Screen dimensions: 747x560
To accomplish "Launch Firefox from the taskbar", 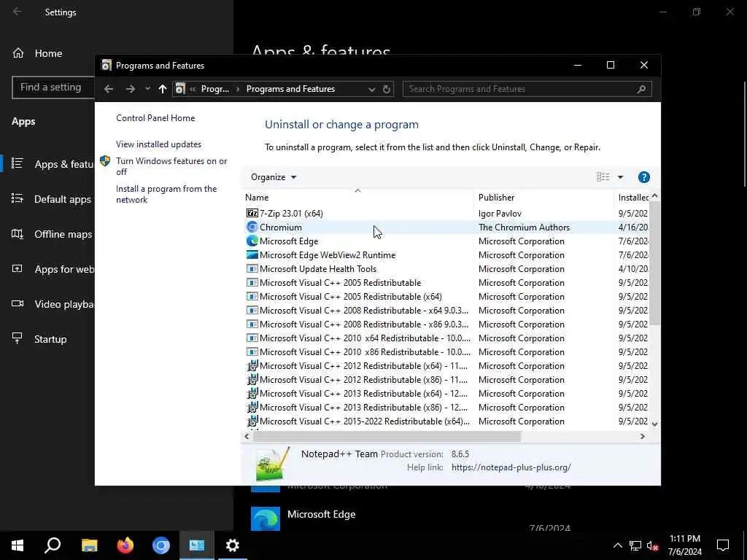I will (x=125, y=545).
